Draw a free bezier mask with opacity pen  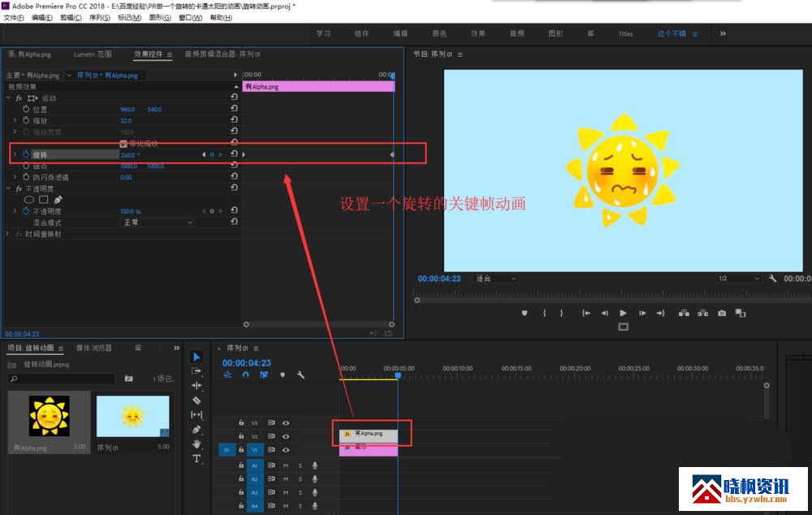pyautogui.click(x=58, y=200)
